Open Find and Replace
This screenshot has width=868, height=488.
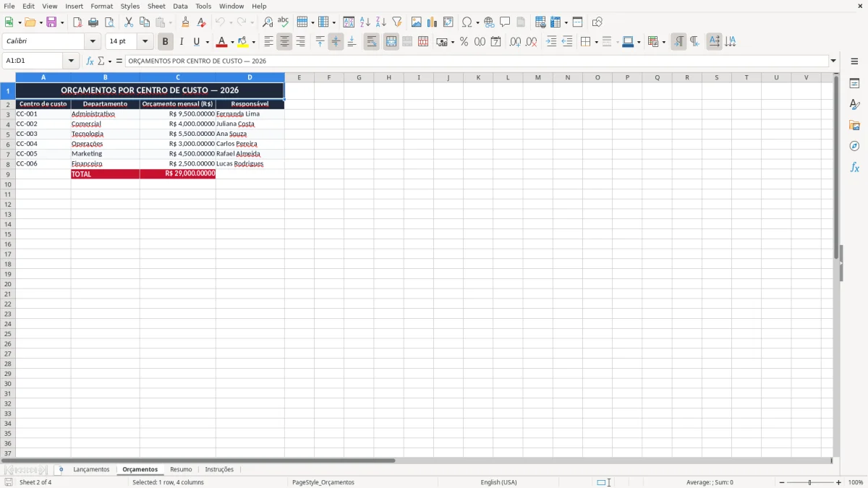268,22
